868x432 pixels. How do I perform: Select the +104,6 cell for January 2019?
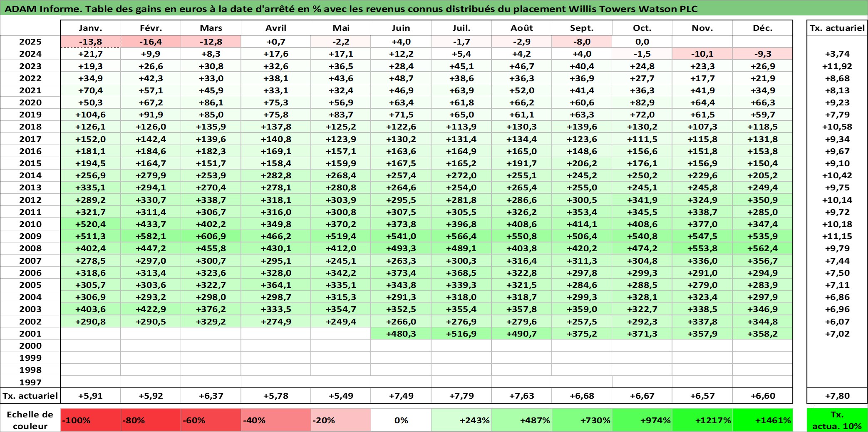(91, 115)
